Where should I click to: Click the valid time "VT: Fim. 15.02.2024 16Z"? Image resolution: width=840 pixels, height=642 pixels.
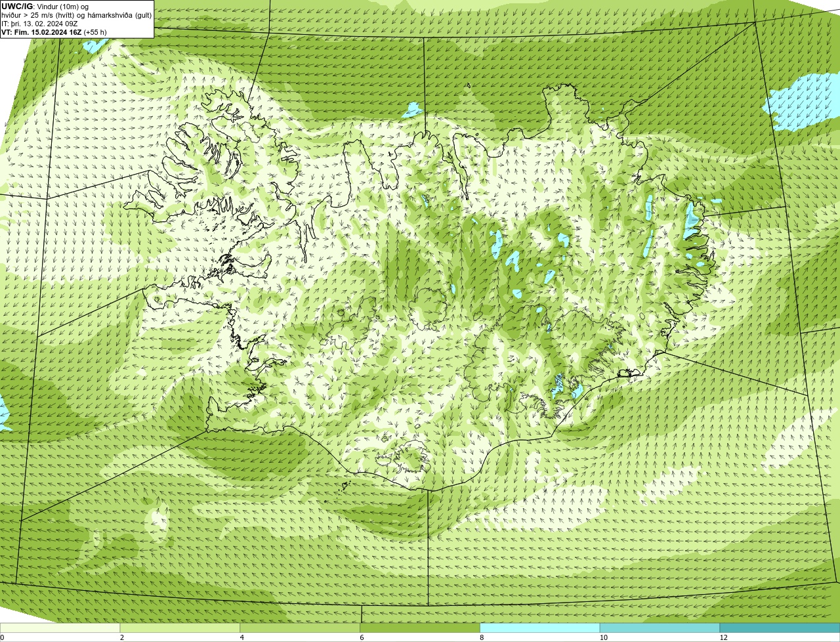click(41, 32)
